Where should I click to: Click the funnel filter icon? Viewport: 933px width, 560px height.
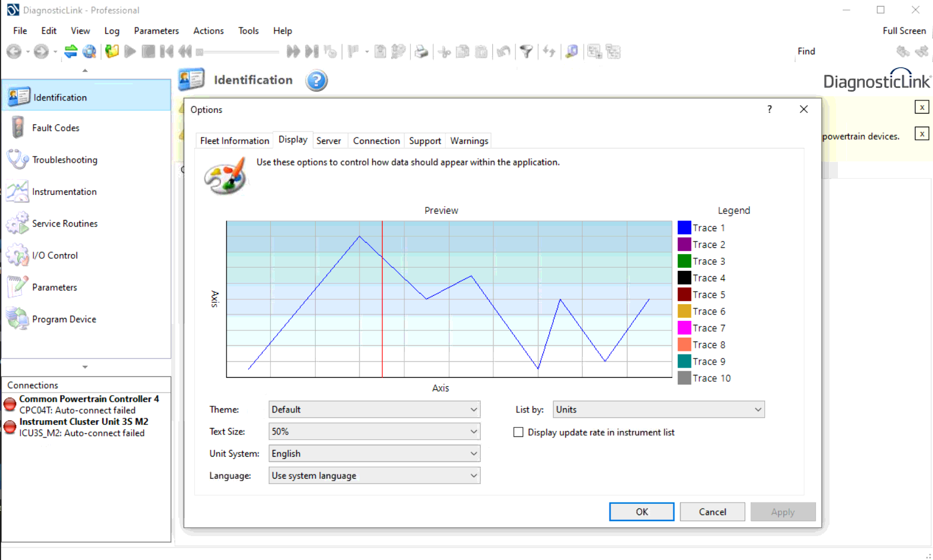(526, 52)
